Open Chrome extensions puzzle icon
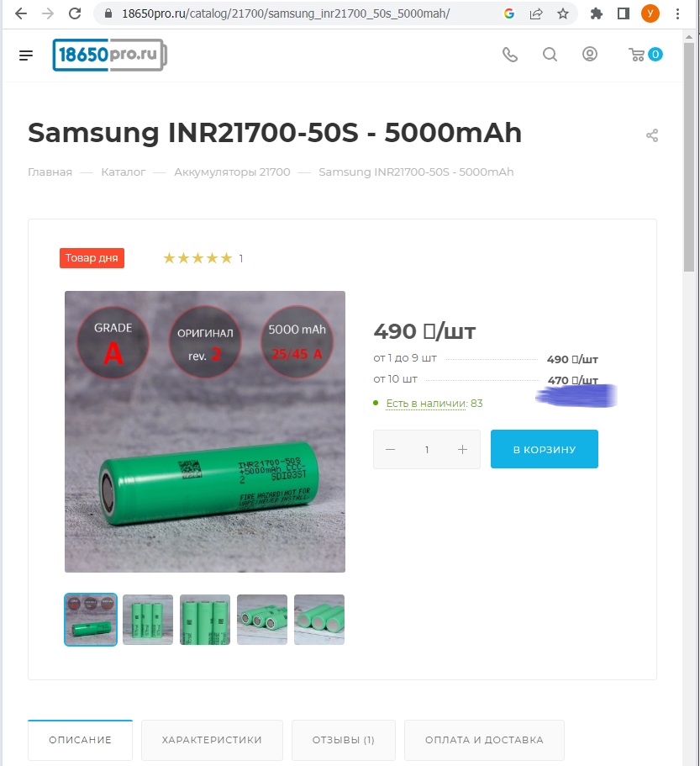The image size is (700, 766). coord(597,13)
